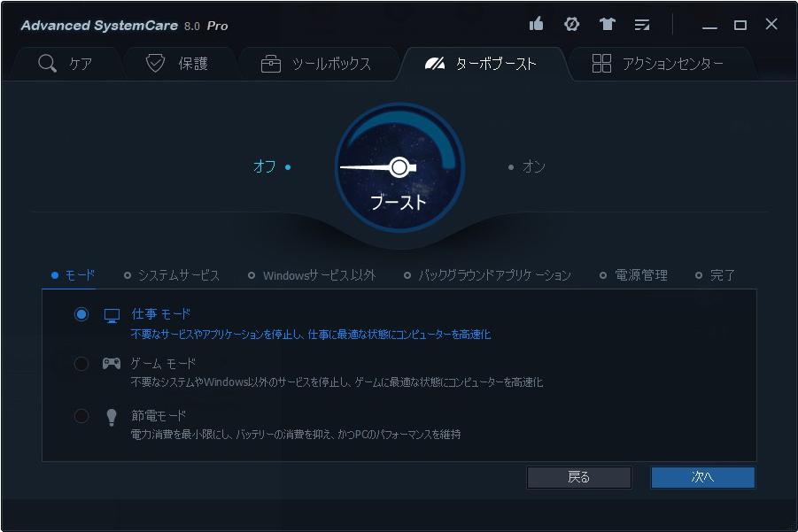Click the ブースト dial knob
Image resolution: width=798 pixels, height=532 pixels.
point(399,167)
